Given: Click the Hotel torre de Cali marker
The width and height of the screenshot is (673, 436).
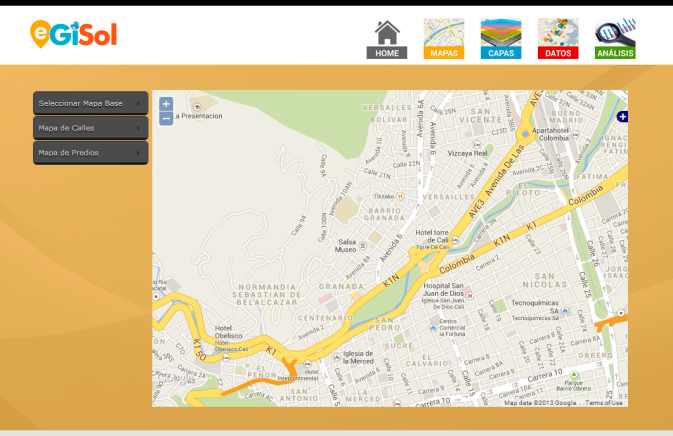Looking at the screenshot, I should pyautogui.click(x=455, y=239).
